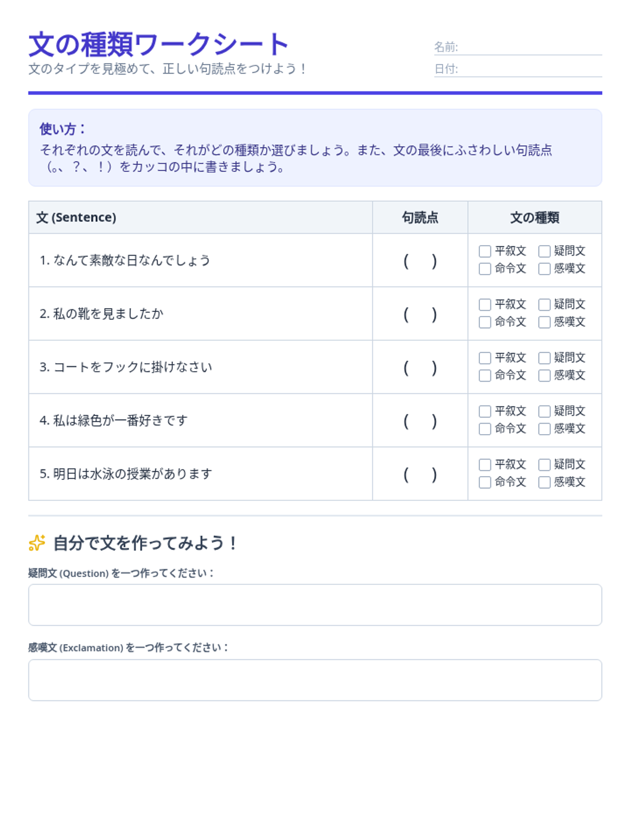Screen dimensions: 630x840
Task: Check 感嘆文 for sentence 1
Action: tap(544, 269)
